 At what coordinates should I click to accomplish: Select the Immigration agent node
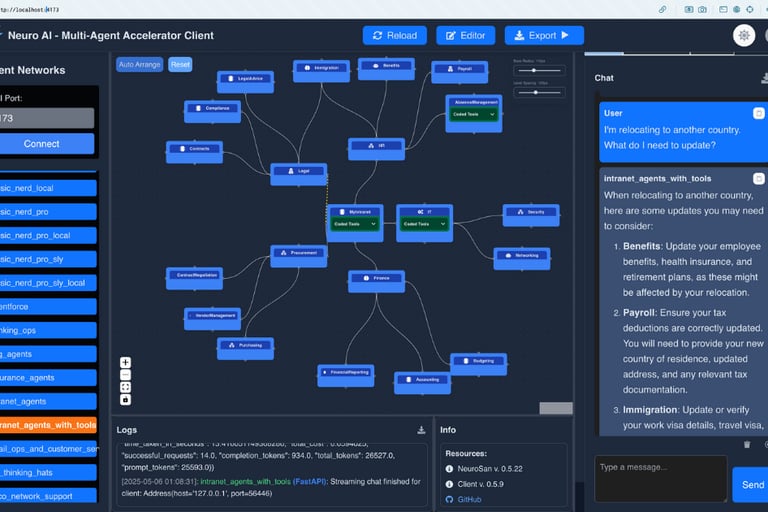[x=321, y=71]
